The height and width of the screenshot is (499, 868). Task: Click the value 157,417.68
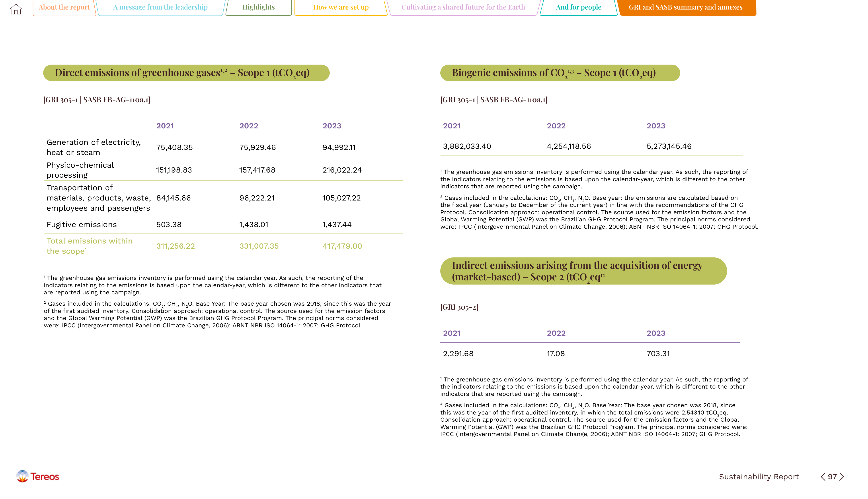[257, 170]
